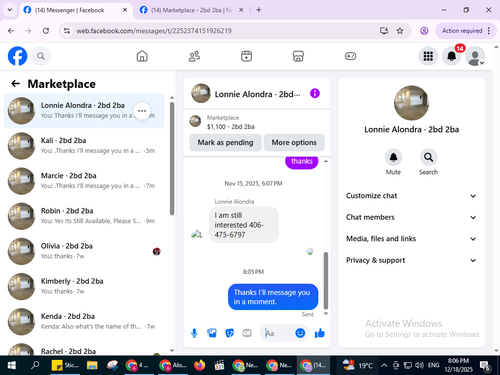
Task: Open the Marketplace storefront icon
Action: point(298,56)
